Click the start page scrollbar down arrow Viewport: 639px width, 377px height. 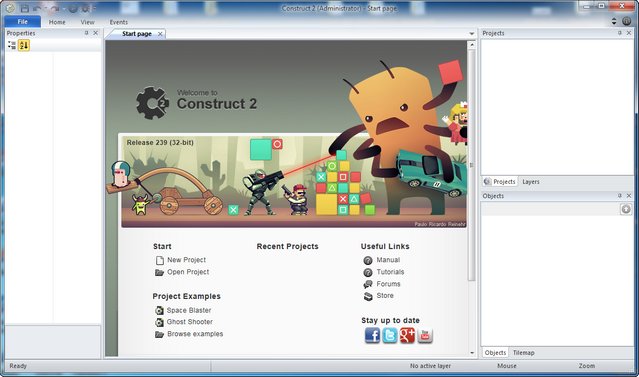tap(472, 353)
